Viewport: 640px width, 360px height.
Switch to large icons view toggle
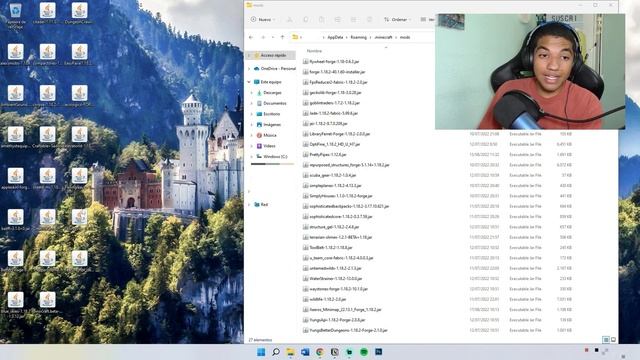point(613,340)
